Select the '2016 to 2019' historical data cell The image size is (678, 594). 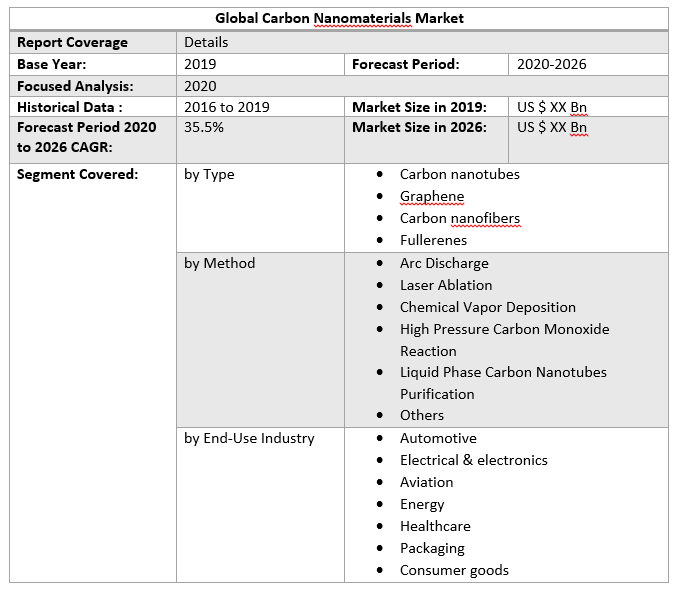[x=227, y=107]
